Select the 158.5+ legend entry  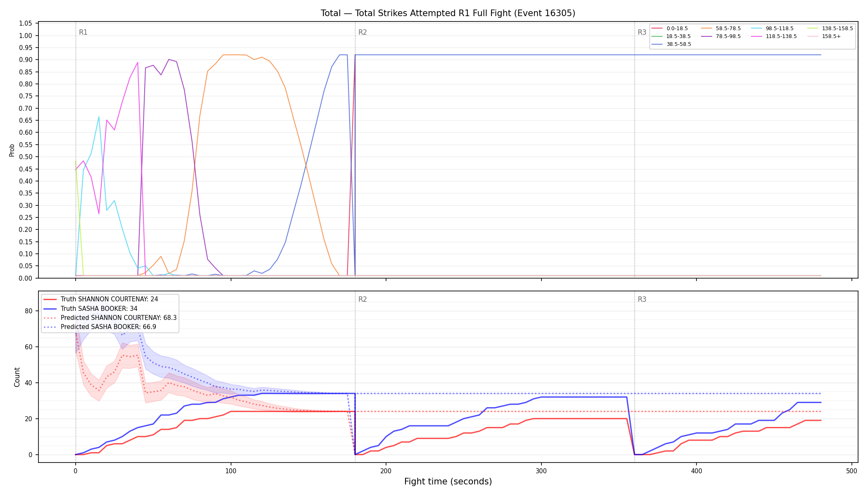[x=824, y=36]
